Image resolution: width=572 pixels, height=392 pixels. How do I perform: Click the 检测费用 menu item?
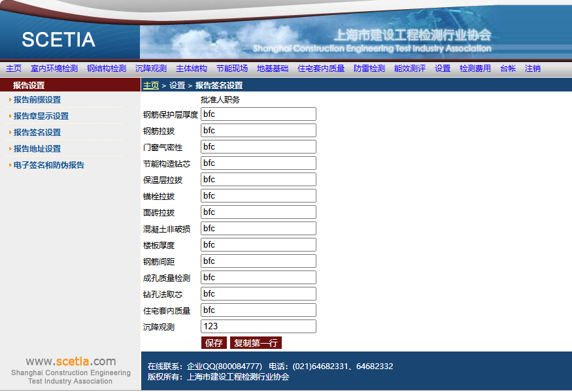coord(475,69)
